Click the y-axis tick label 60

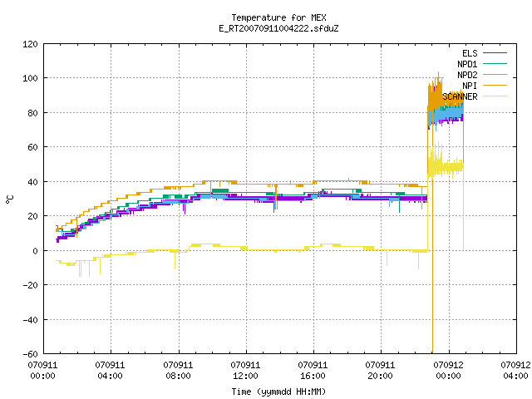point(32,147)
